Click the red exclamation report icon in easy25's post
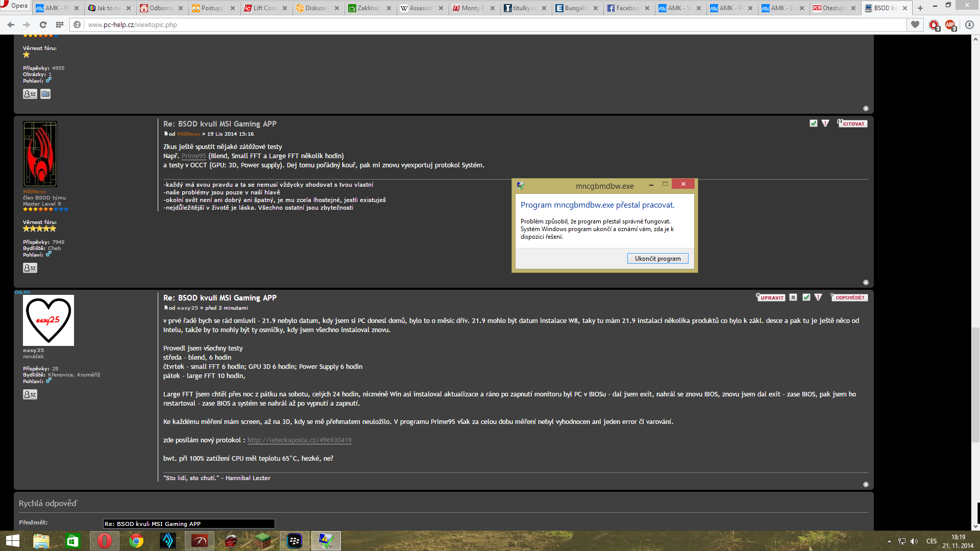This screenshot has width=980, height=551. [x=818, y=297]
